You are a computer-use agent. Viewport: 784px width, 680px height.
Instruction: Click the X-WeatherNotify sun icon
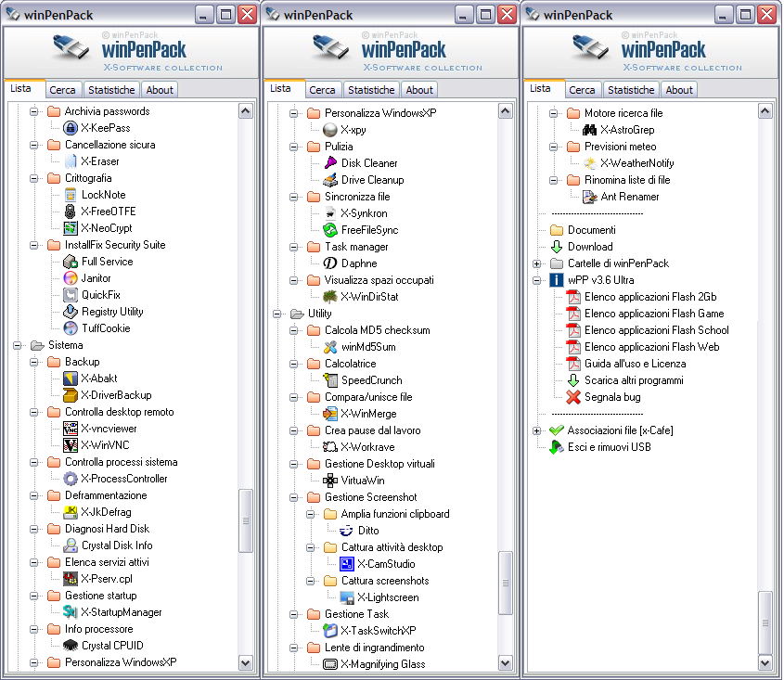590,163
